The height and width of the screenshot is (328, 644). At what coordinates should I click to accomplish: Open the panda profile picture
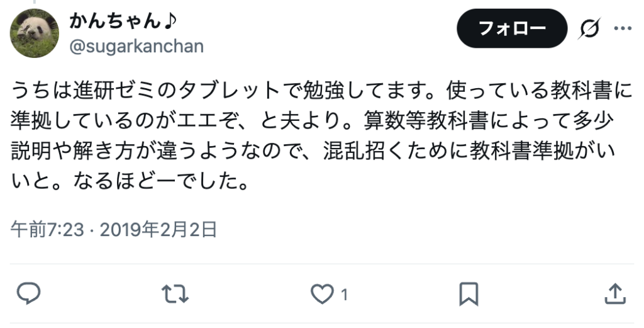coord(35,33)
